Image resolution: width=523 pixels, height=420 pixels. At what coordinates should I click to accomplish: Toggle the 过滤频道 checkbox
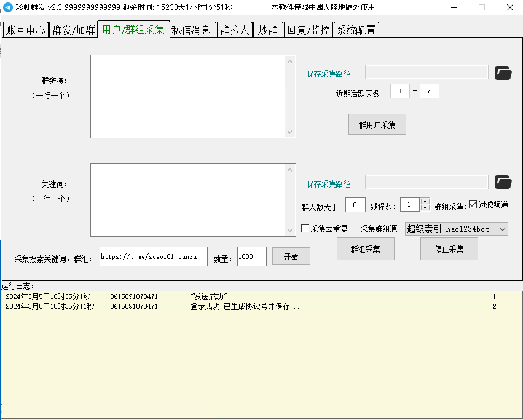(x=473, y=204)
